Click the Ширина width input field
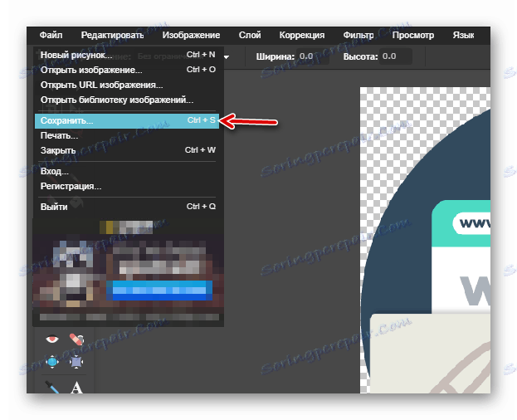This screenshot has height=420, width=517. click(x=313, y=56)
